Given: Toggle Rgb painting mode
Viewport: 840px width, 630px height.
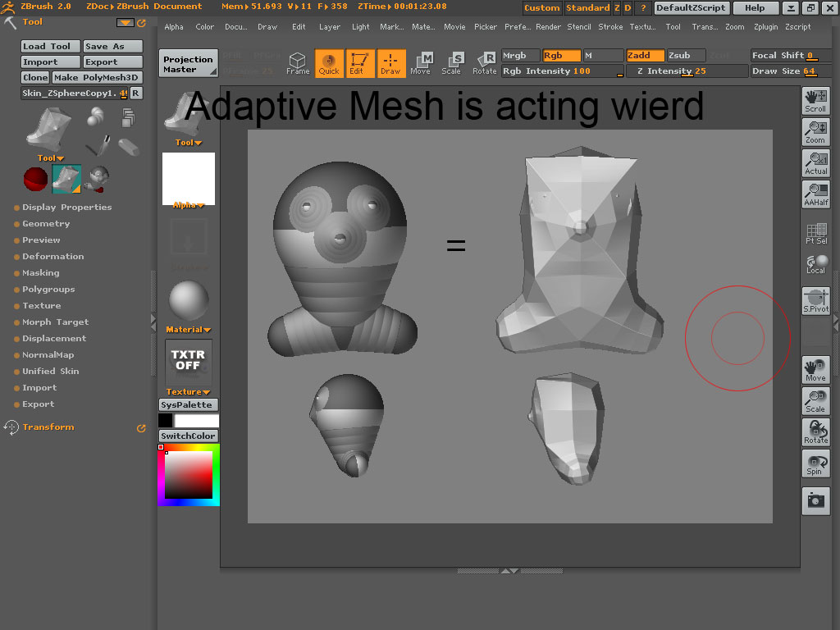Looking at the screenshot, I should click(561, 55).
